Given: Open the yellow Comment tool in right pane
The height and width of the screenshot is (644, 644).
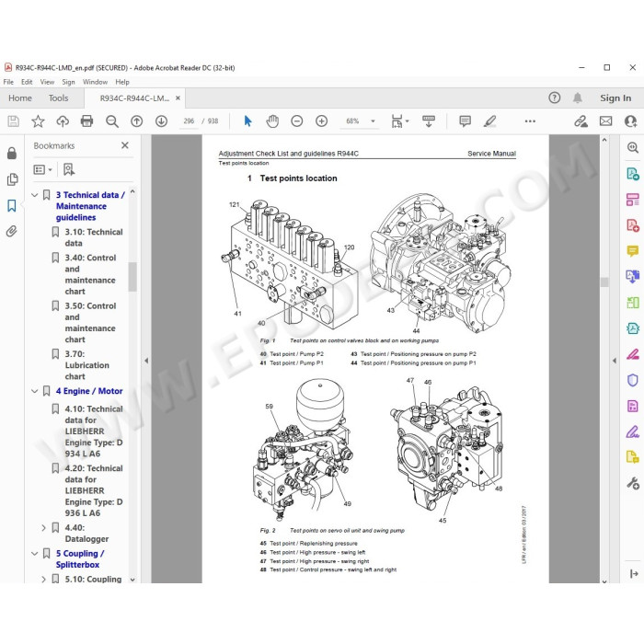Looking at the screenshot, I should tap(633, 250).
